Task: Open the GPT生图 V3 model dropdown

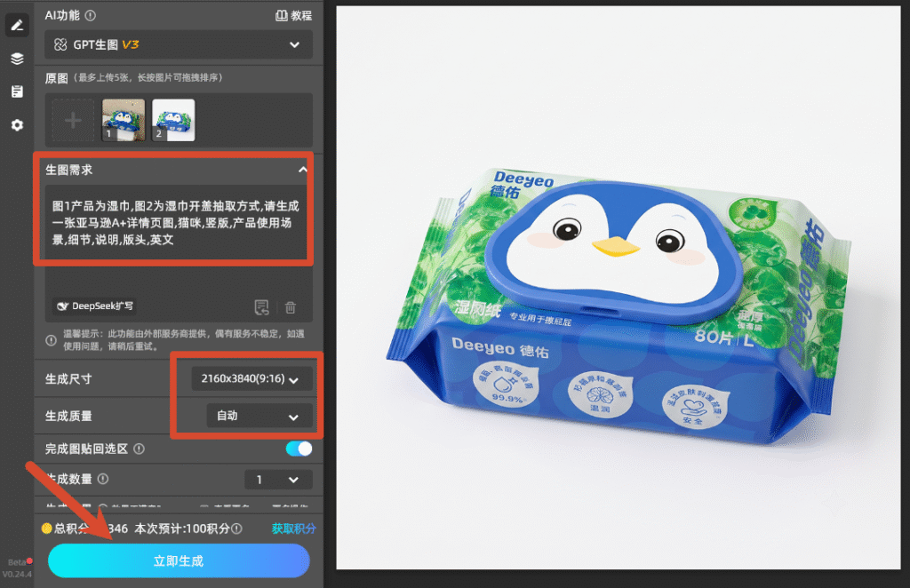Action: pyautogui.click(x=179, y=44)
